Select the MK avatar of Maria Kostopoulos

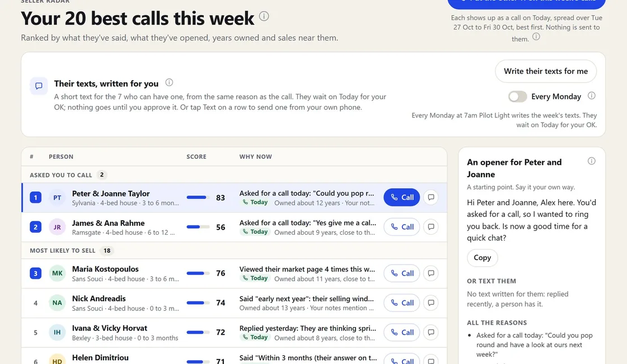click(x=57, y=273)
